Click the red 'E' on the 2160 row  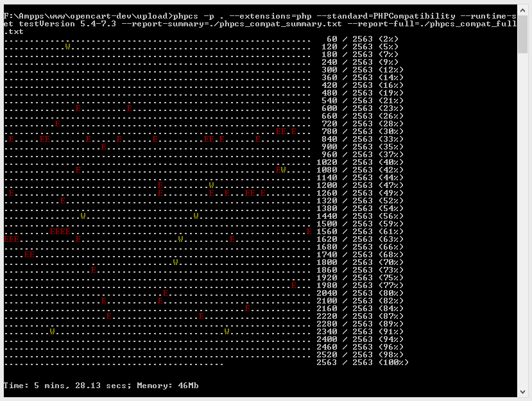tap(247, 309)
